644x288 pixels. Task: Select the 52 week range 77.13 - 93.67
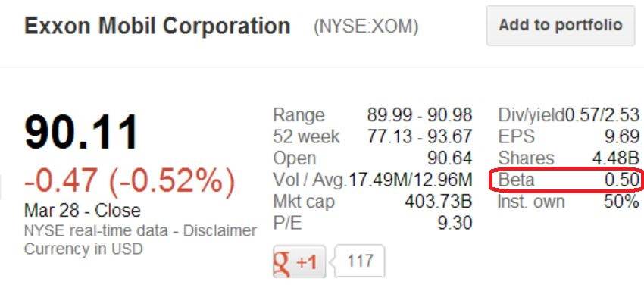pyautogui.click(x=419, y=136)
